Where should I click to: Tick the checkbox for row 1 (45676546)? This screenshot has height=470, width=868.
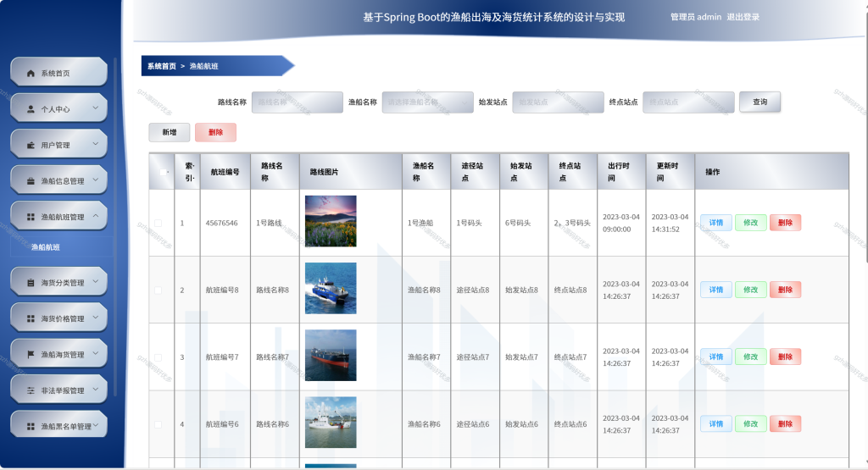point(159,223)
